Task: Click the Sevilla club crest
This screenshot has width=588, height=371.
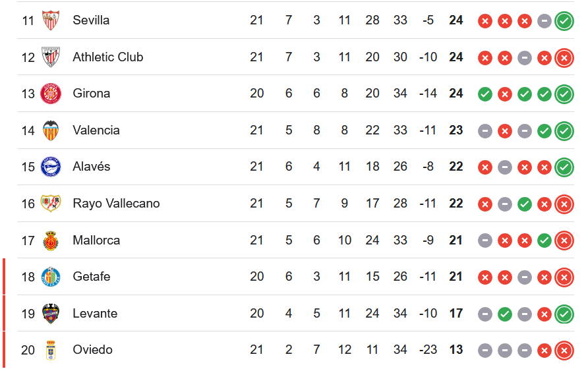Action: (51, 20)
